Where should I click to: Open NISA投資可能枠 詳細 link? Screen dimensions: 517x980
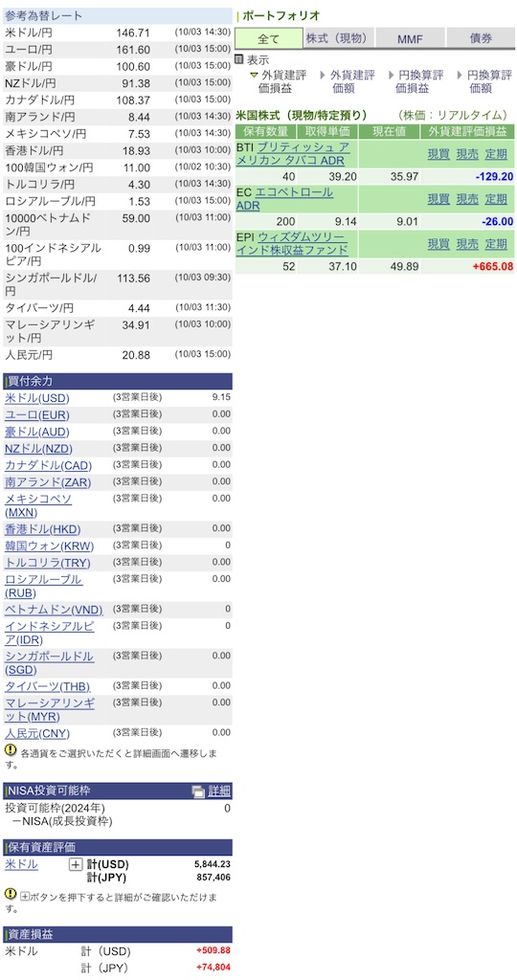point(219,791)
